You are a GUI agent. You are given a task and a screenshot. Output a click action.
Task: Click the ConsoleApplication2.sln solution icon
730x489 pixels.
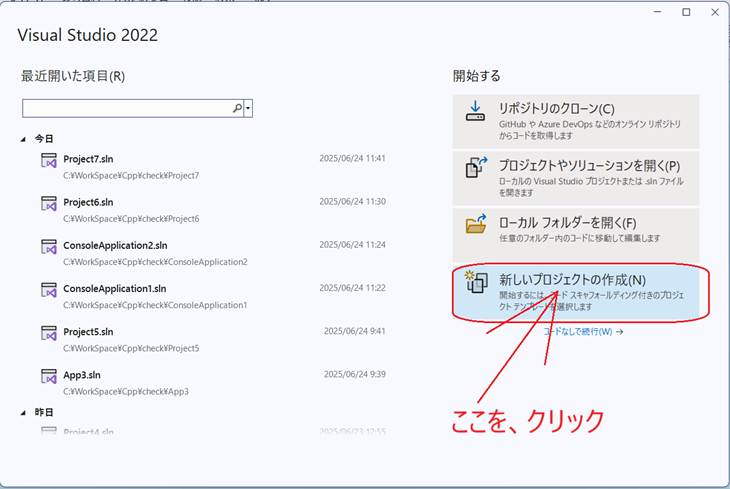(49, 247)
